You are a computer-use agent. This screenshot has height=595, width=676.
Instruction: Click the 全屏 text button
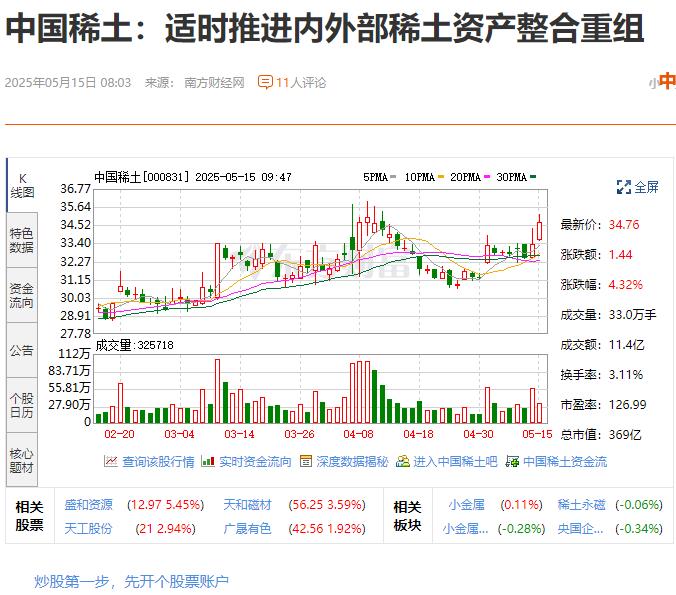coord(646,187)
